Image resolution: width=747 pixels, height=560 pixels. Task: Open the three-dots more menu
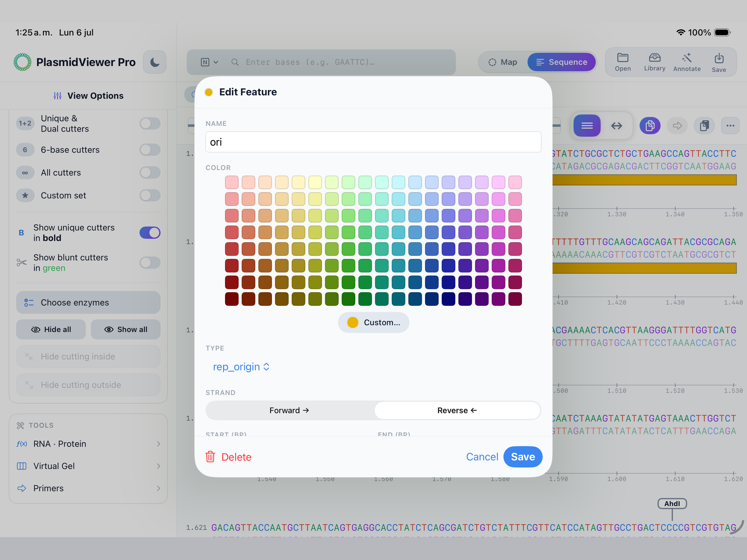pos(730,126)
